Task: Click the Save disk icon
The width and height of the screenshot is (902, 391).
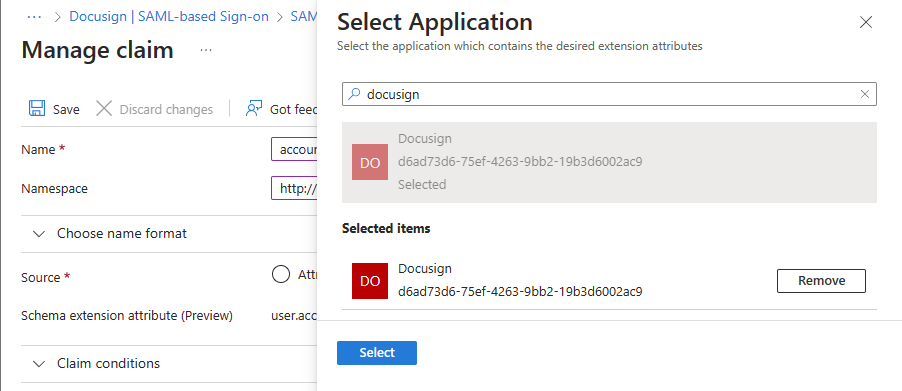Action: pos(37,109)
